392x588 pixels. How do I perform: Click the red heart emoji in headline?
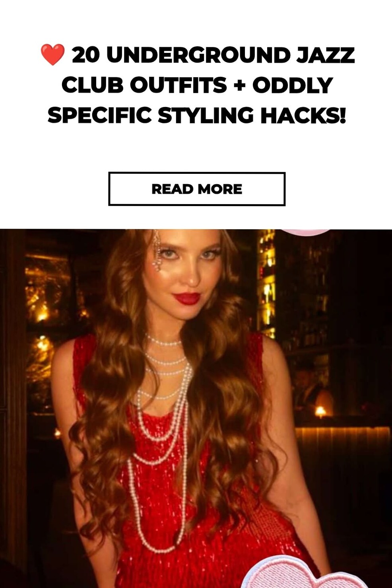(52, 55)
